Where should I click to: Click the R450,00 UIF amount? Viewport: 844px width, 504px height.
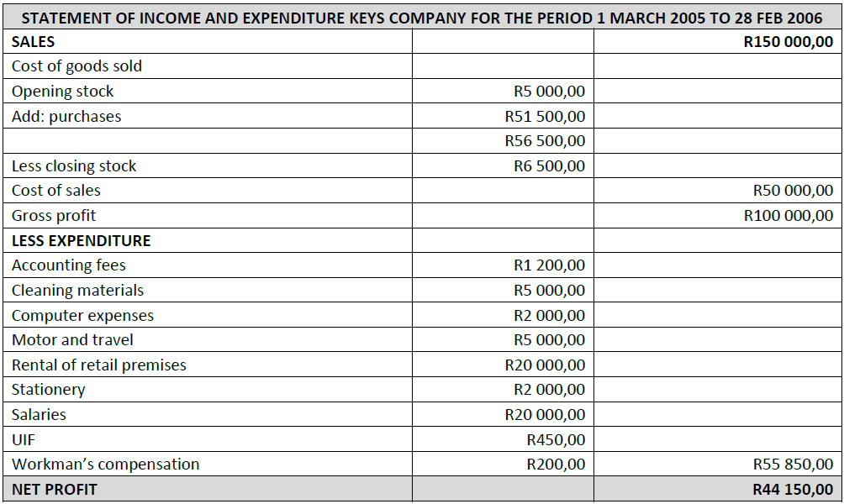tap(556, 439)
